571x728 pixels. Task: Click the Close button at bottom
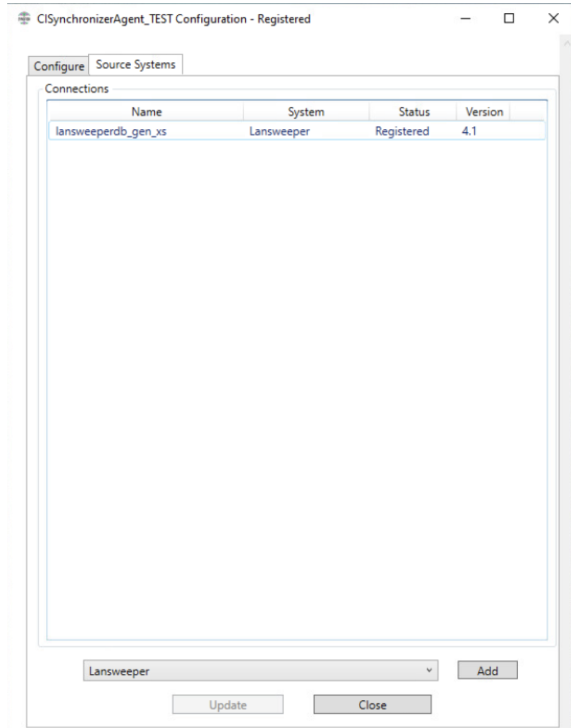tap(372, 705)
